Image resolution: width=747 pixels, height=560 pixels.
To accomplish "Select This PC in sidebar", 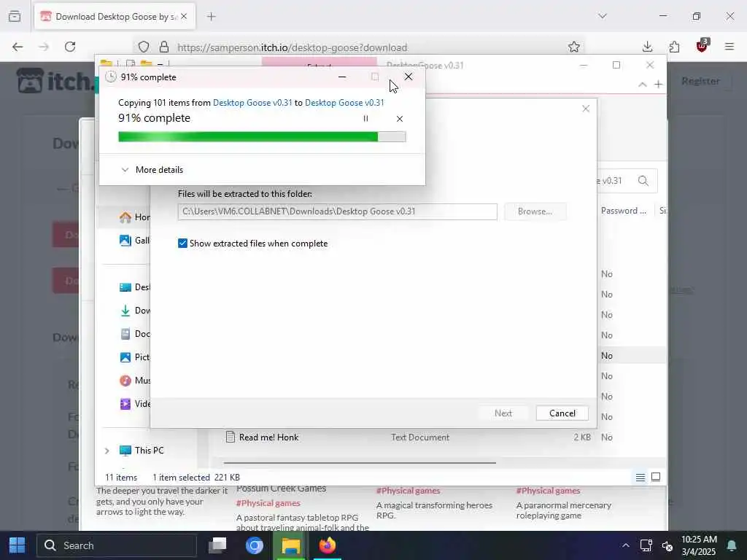I will [142, 451].
